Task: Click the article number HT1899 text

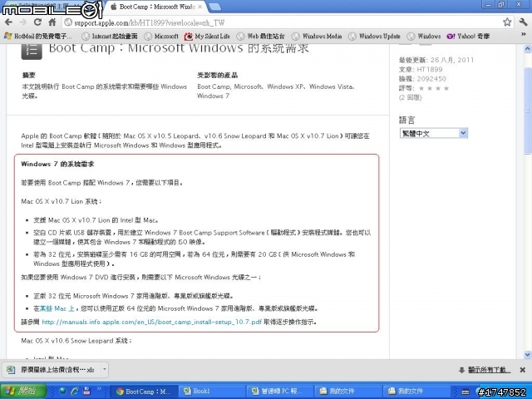Action: click(430, 69)
